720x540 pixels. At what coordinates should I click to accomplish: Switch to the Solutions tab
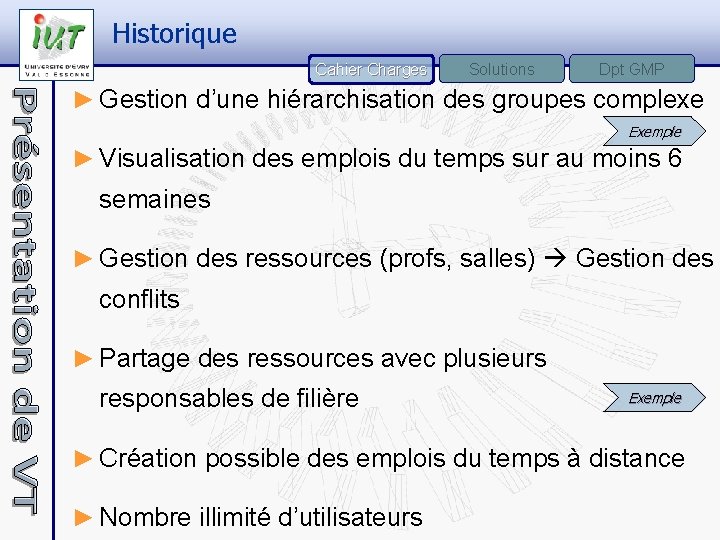click(501, 69)
